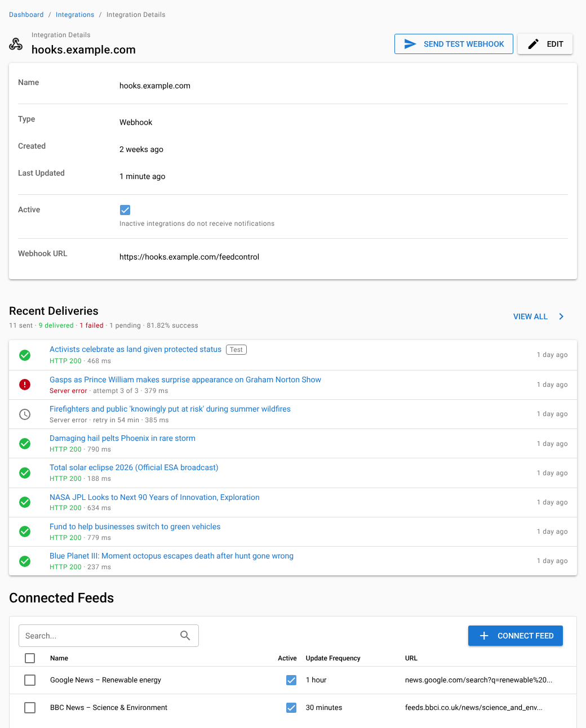
Task: Open the Edit integration button
Action: click(x=545, y=44)
